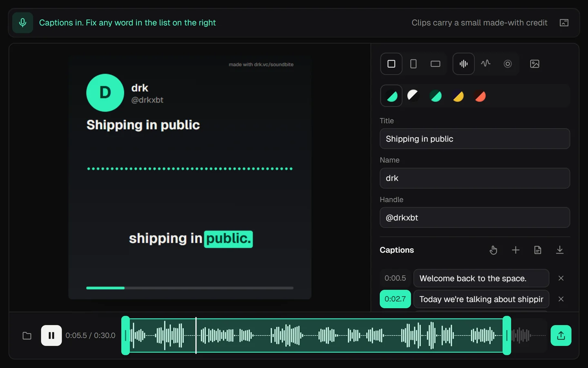Click the "Clips carry a small made-with credit" text
Viewport: 588px width, 368px height.
tap(479, 23)
